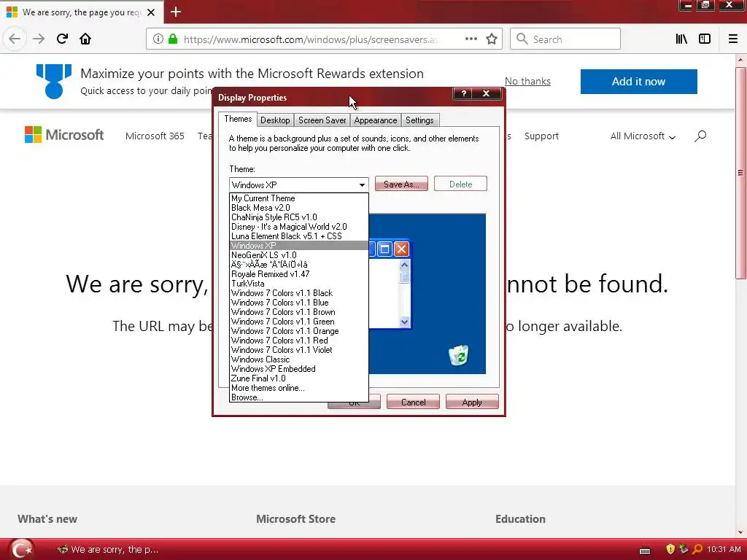Click the browser page vertical scrollbar thumb
The height and width of the screenshot is (560, 747).
[x=740, y=173]
